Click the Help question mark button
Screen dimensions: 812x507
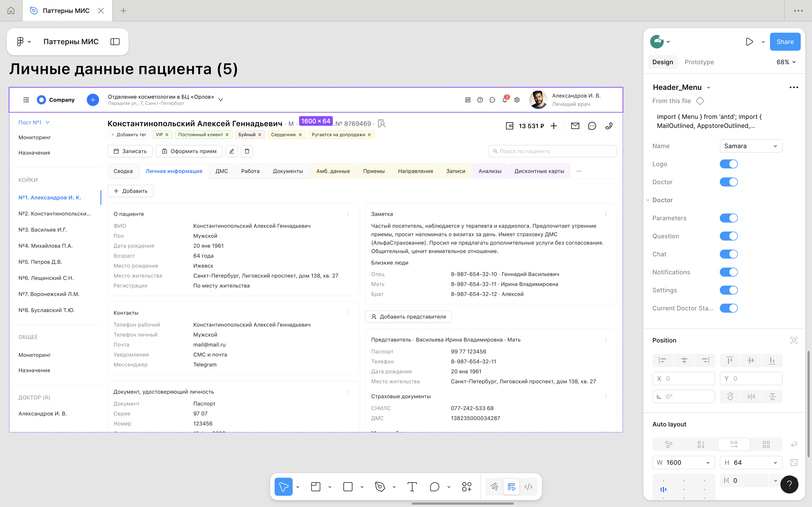[x=789, y=484]
